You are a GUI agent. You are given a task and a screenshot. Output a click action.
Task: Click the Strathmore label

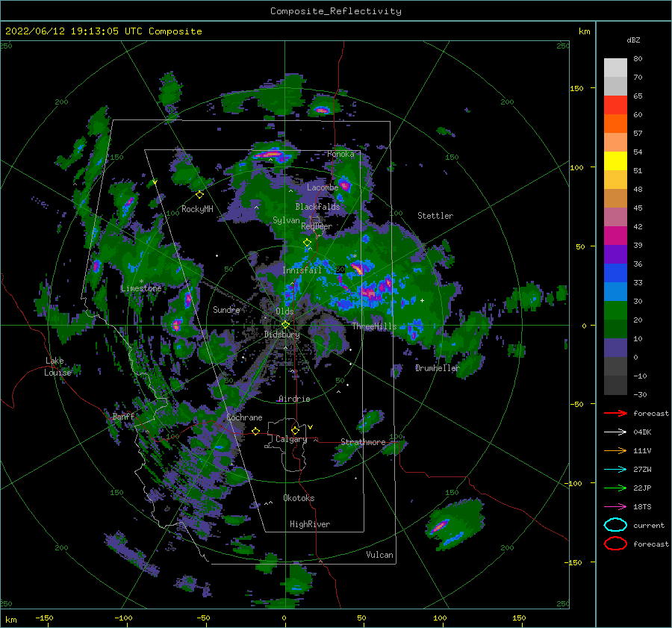(363, 442)
